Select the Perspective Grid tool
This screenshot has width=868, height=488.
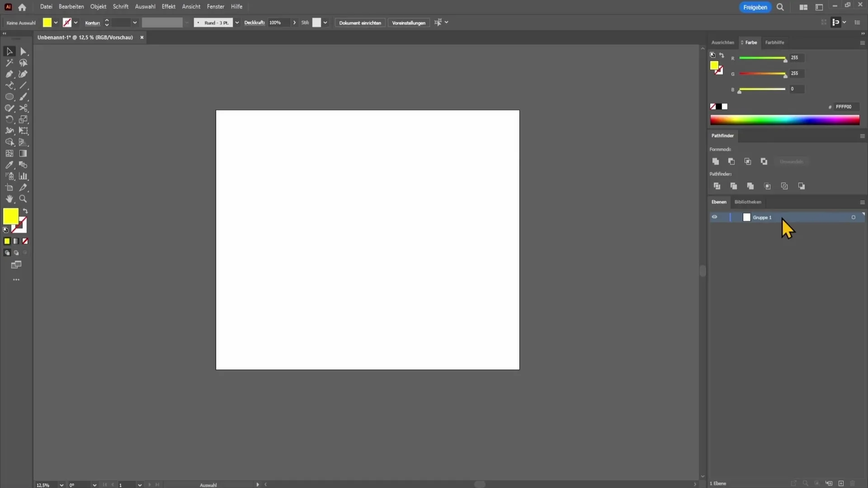click(24, 142)
